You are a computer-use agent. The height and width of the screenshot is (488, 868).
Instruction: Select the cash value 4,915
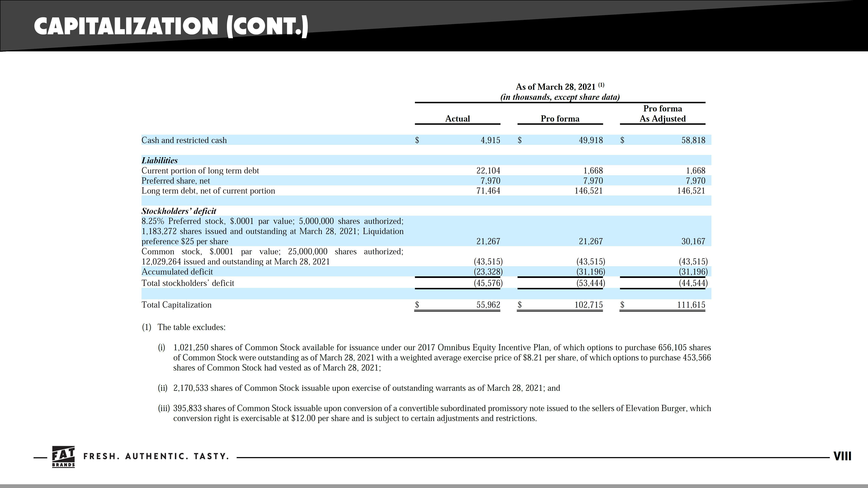tap(490, 140)
